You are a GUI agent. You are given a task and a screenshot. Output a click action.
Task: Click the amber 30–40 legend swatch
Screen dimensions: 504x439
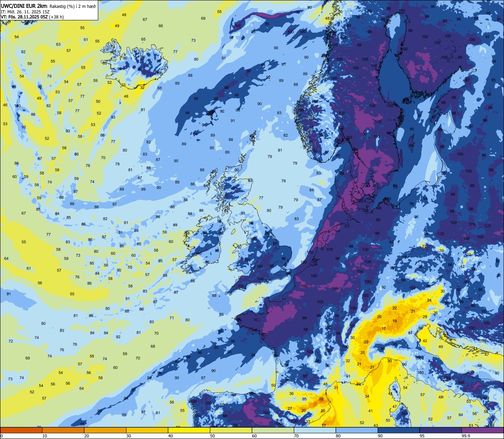coord(147,430)
